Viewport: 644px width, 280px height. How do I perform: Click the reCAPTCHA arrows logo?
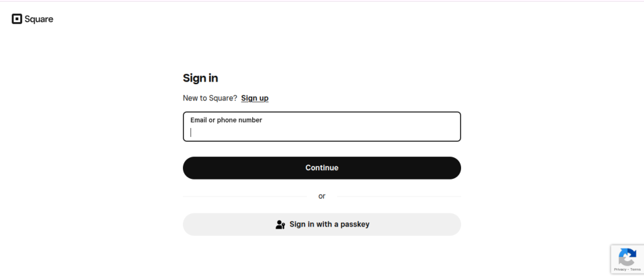[x=627, y=257]
